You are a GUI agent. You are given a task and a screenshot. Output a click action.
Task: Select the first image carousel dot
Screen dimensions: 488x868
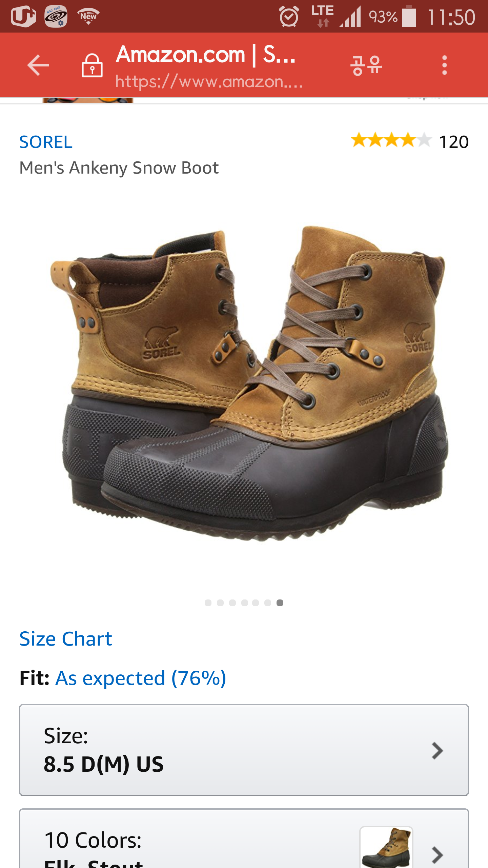point(208,603)
